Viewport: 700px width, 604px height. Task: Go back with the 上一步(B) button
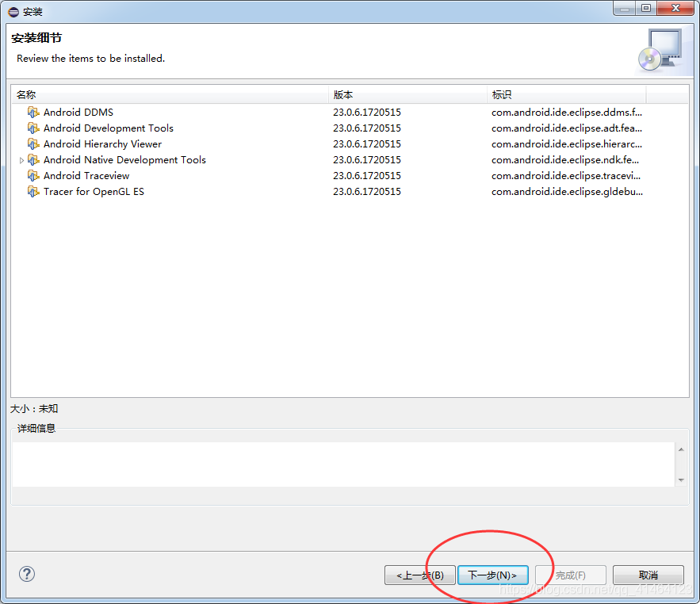pyautogui.click(x=420, y=575)
